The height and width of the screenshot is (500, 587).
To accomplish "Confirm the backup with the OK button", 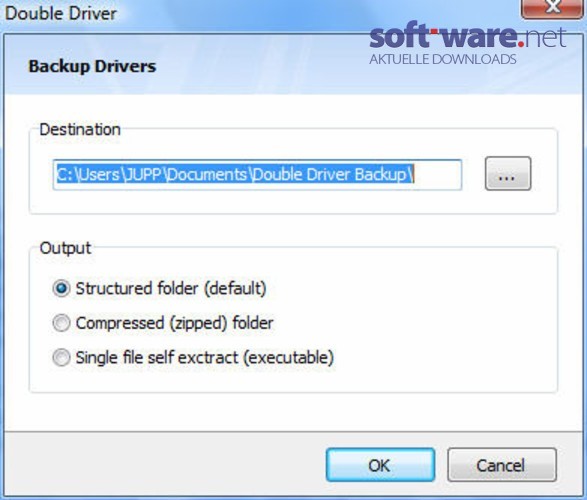I will point(380,465).
